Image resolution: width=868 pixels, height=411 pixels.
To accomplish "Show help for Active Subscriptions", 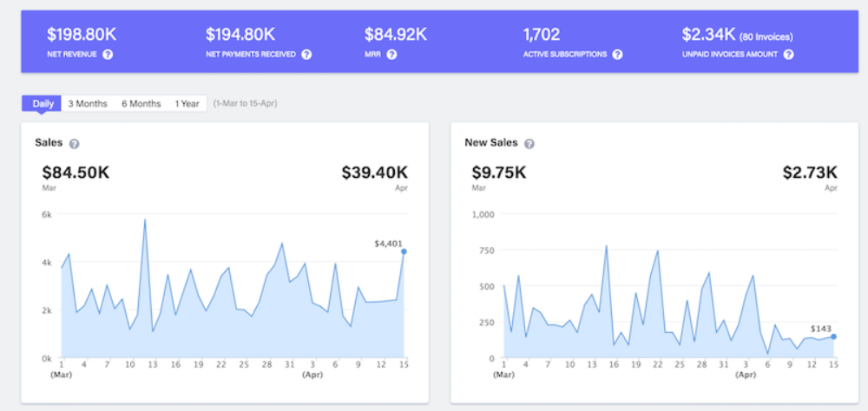I will 617,55.
